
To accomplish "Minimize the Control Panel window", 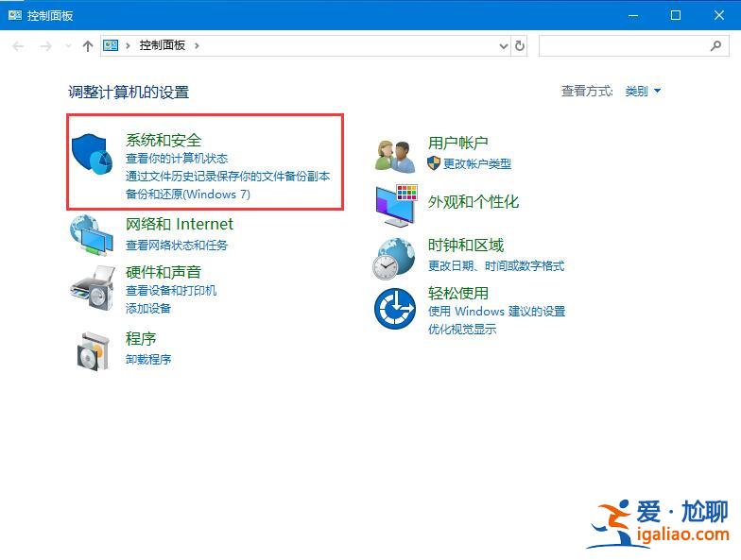I will pos(633,15).
